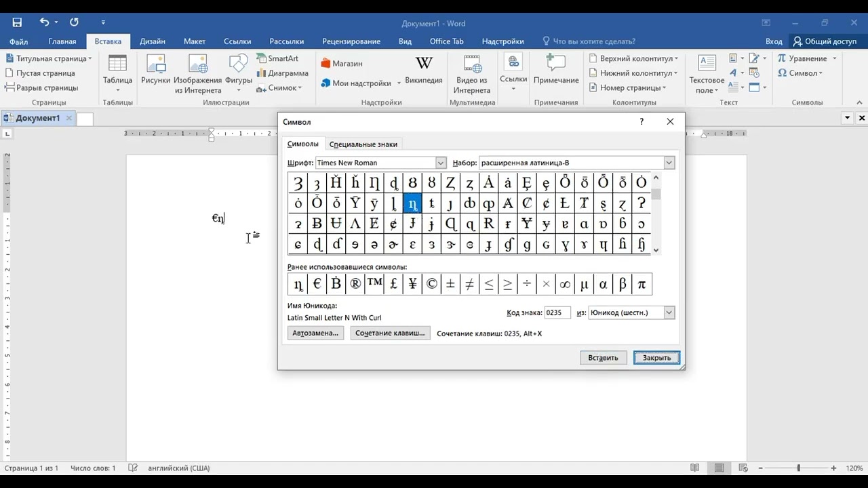This screenshot has width=868, height=488.
Task: Add a comment with Примечание
Action: [x=556, y=70]
